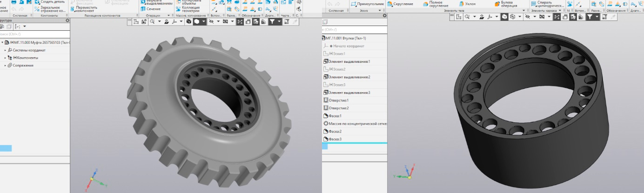644x193 pixels.
Task: Click zoom magnifier icon in left view toolbar
Action: [x=153, y=22]
